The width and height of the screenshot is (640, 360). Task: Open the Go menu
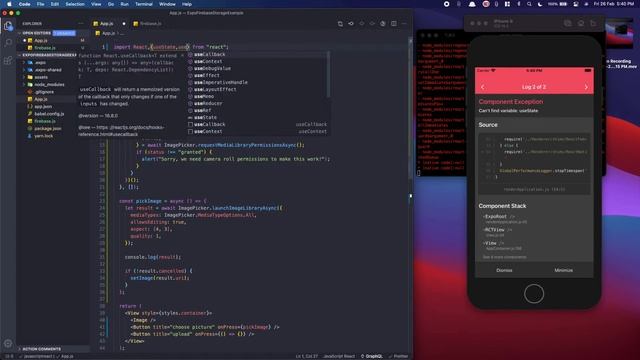(x=111, y=4)
